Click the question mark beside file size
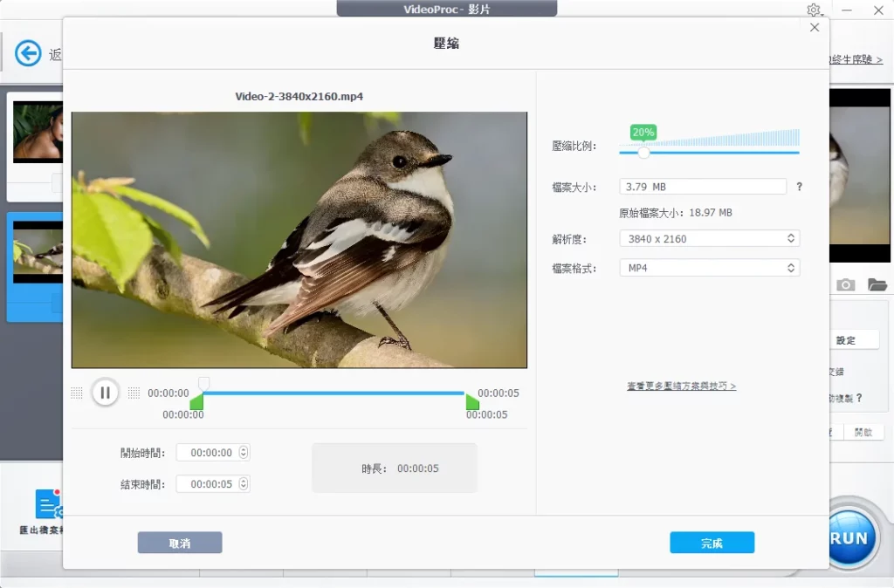894x588 pixels. [x=799, y=187]
